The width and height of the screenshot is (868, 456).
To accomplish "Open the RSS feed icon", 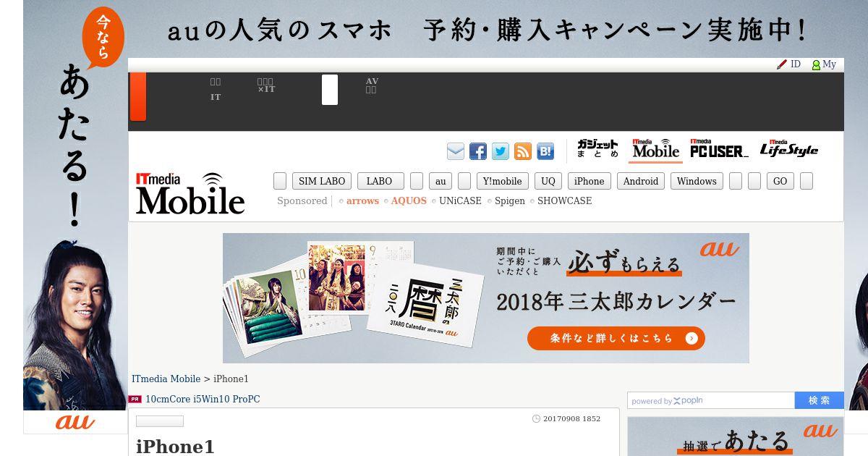I will pyautogui.click(x=523, y=151).
